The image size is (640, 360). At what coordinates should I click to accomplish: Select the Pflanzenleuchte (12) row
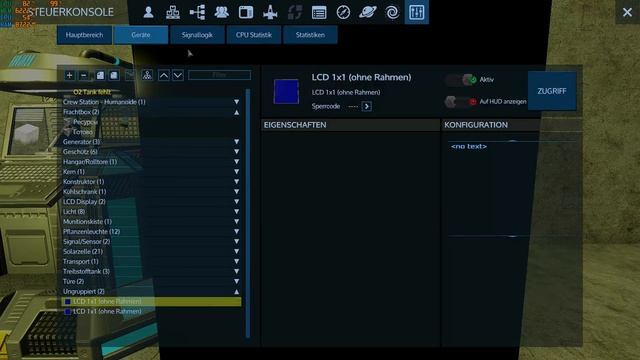point(151,231)
